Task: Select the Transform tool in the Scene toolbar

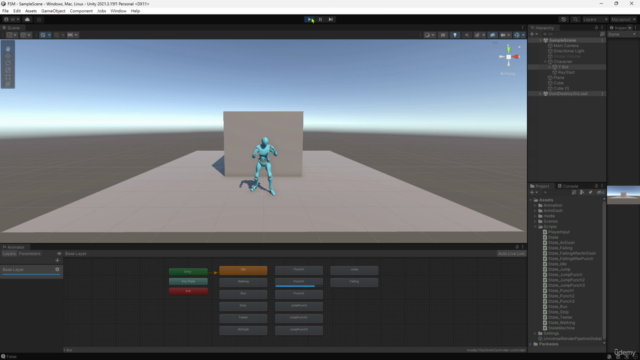Action: [8, 84]
